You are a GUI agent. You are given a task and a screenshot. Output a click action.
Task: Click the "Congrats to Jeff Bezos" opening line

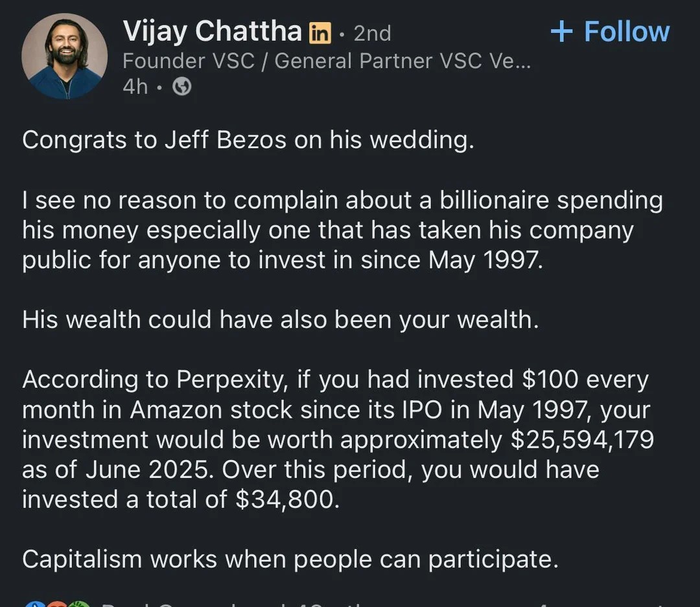pyautogui.click(x=250, y=139)
